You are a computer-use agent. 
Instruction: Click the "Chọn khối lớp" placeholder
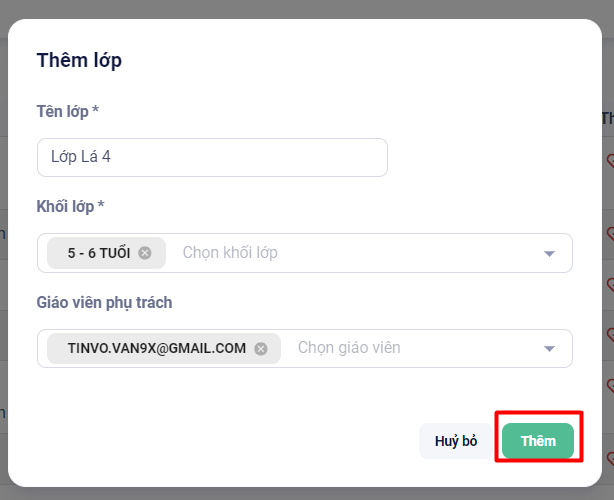tap(230, 253)
